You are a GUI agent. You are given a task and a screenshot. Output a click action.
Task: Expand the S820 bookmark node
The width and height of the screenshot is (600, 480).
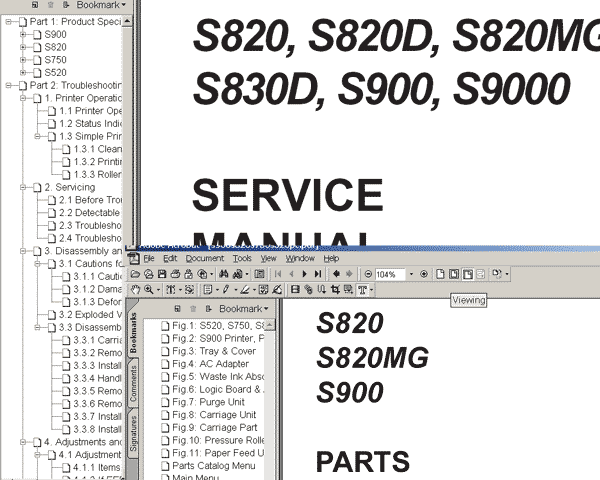(x=23, y=47)
